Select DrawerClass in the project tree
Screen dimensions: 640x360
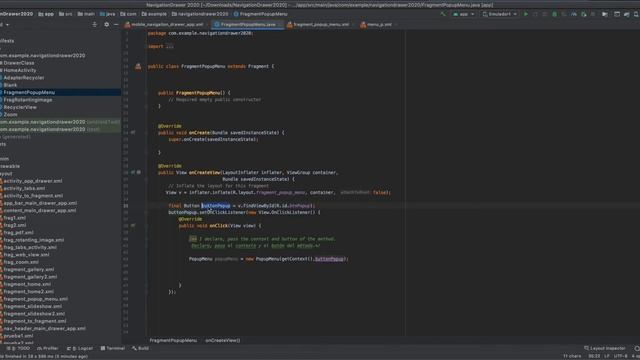(x=19, y=63)
